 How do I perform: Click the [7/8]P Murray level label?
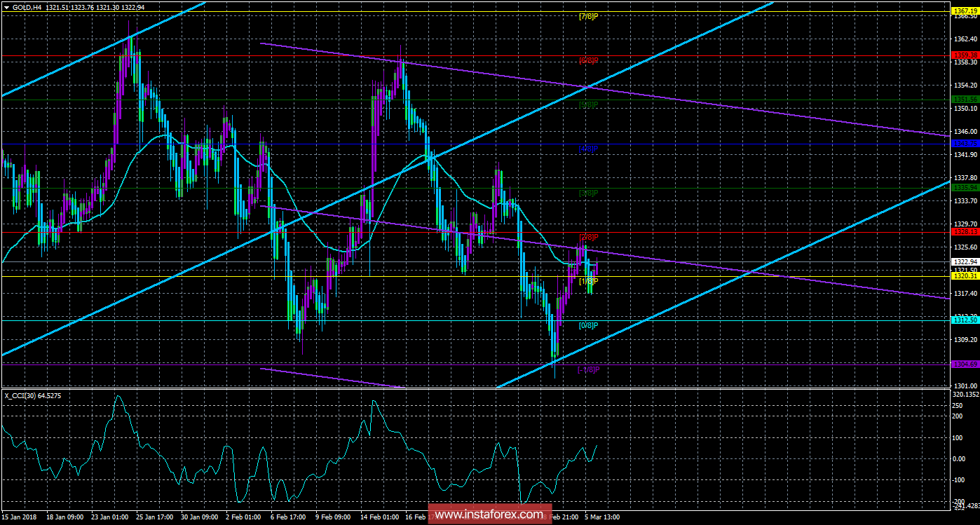(588, 16)
